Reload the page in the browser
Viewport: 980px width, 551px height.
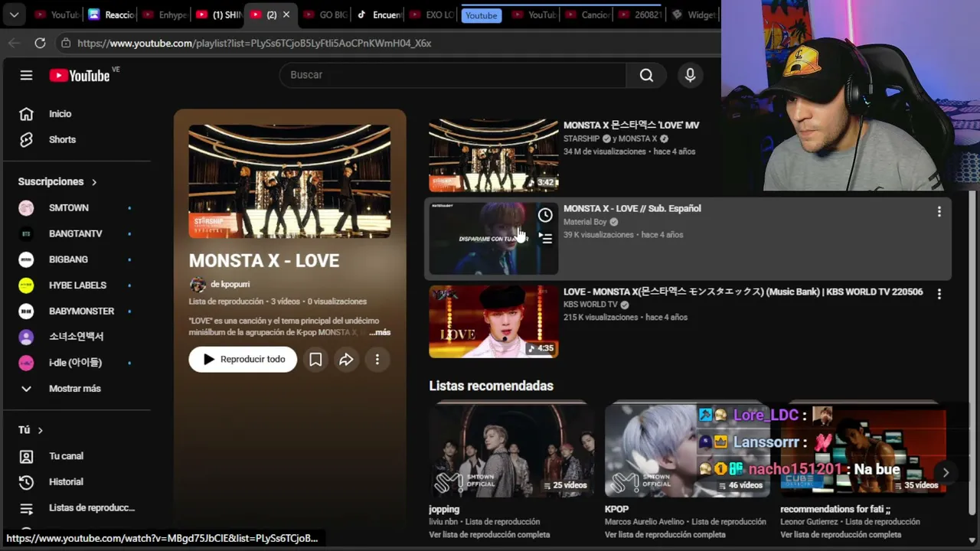click(x=40, y=44)
